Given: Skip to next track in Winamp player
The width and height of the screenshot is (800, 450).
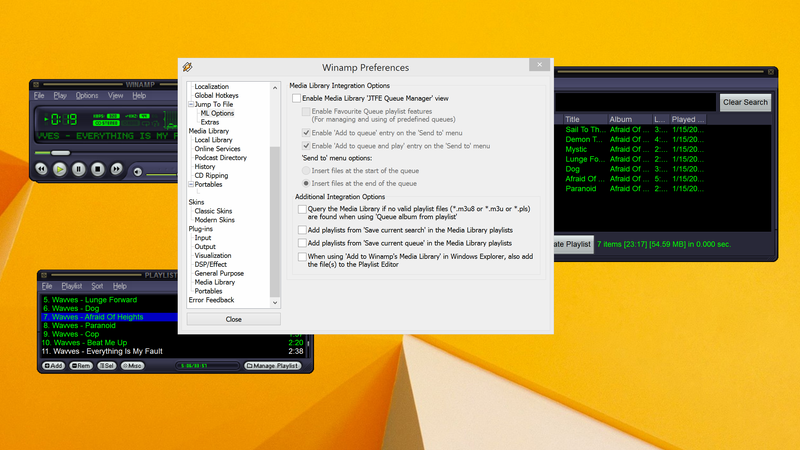Looking at the screenshot, I should pyautogui.click(x=116, y=169).
